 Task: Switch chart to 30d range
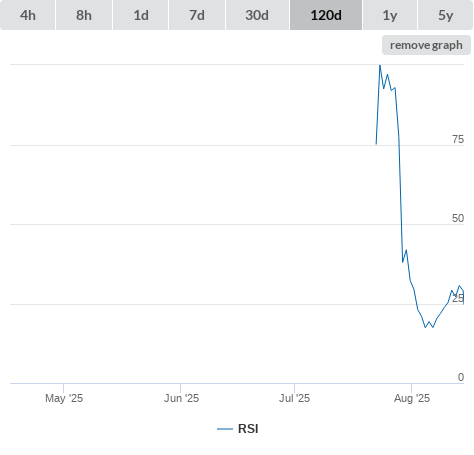[x=257, y=15]
